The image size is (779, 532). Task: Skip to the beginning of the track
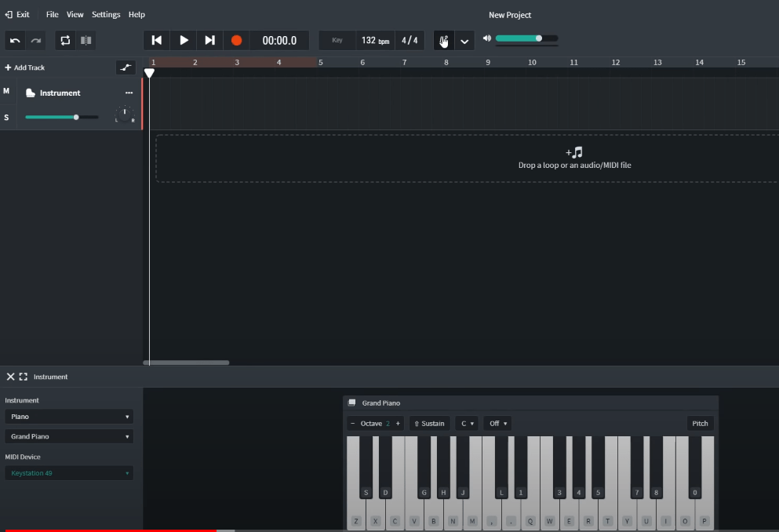click(x=157, y=40)
